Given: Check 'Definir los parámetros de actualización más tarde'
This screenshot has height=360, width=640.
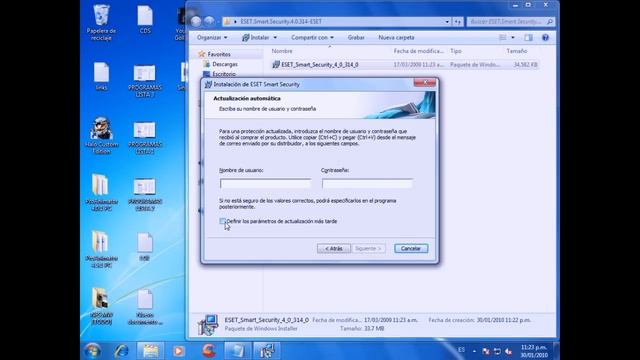Looking at the screenshot, I should pos(222,221).
